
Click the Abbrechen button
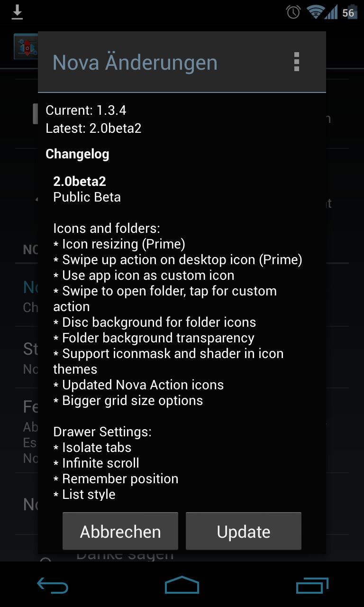coord(120,532)
